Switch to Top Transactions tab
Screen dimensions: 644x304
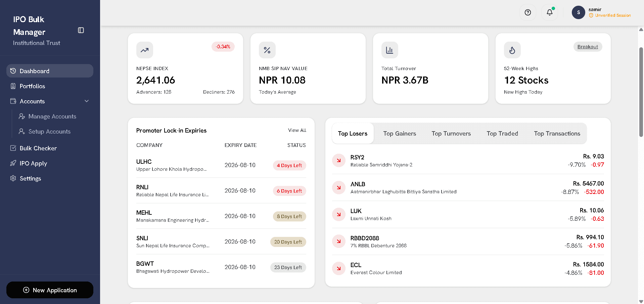[557, 134]
